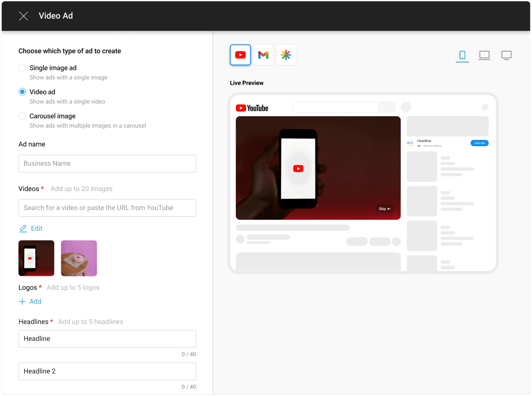This screenshot has height=396, width=532.
Task: Click the YouTube logo in the live preview
Action: point(252,108)
